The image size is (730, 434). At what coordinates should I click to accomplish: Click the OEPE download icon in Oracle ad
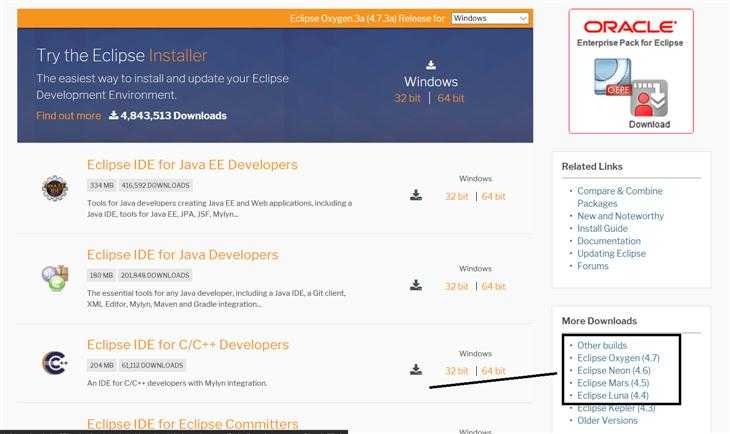click(649, 98)
